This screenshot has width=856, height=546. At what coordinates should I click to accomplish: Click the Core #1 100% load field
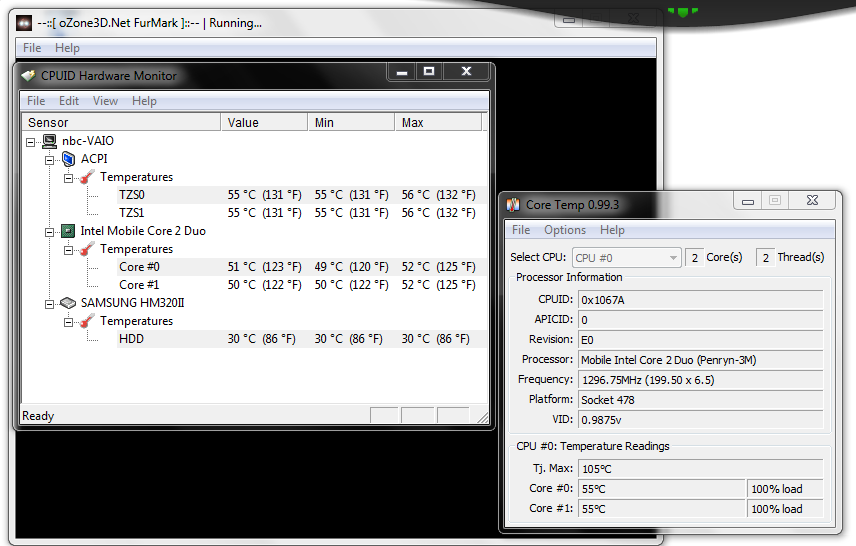(x=785, y=509)
